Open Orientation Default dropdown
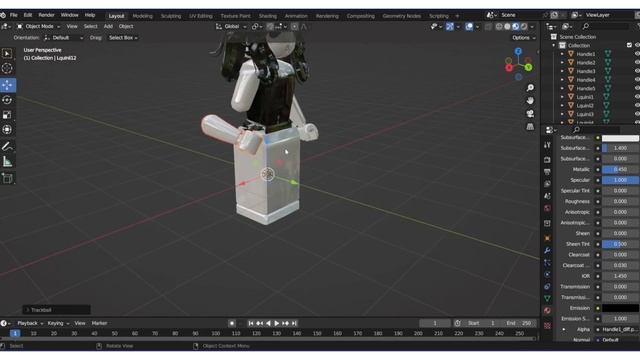 tap(64, 38)
